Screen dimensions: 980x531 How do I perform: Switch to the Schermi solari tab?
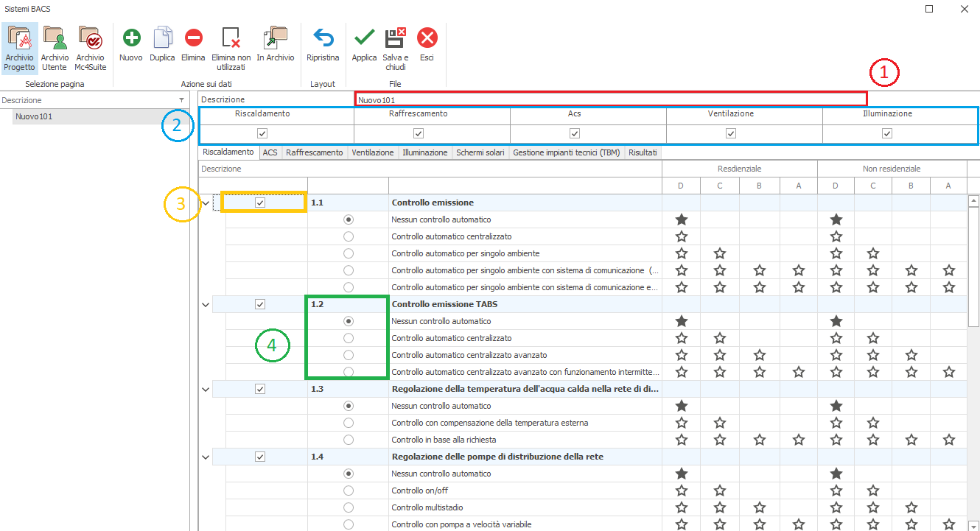point(480,152)
